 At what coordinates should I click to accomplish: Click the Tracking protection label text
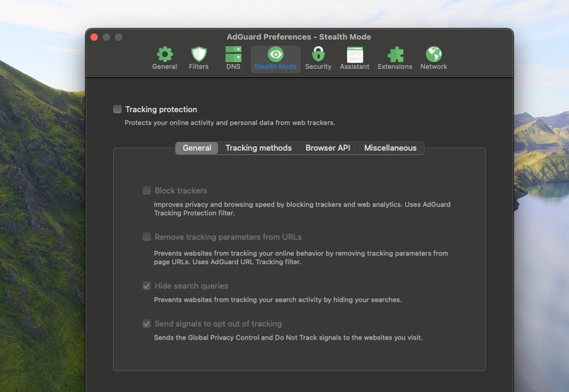[161, 110]
